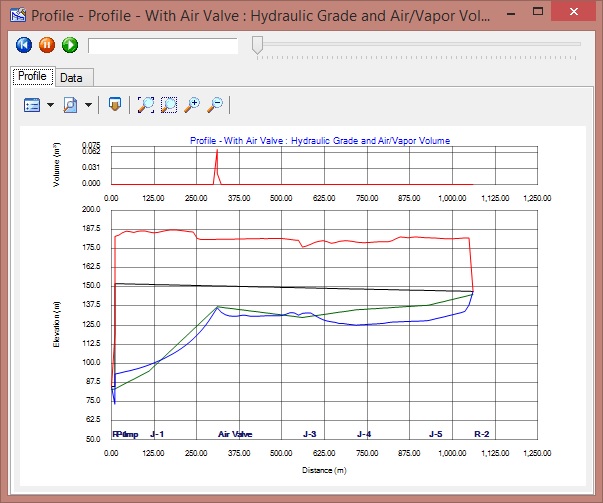Image resolution: width=603 pixels, height=503 pixels.
Task: Select the zoom window tool
Action: point(169,104)
